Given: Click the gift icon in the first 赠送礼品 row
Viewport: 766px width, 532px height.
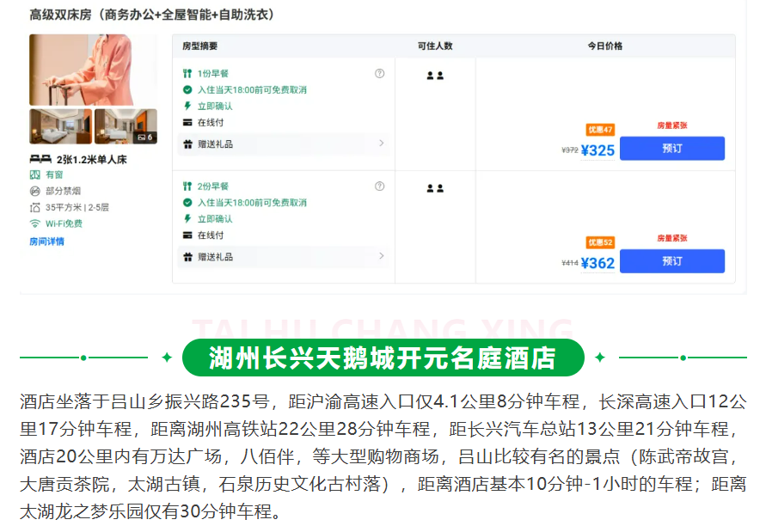Looking at the screenshot, I should pyautogui.click(x=187, y=144).
